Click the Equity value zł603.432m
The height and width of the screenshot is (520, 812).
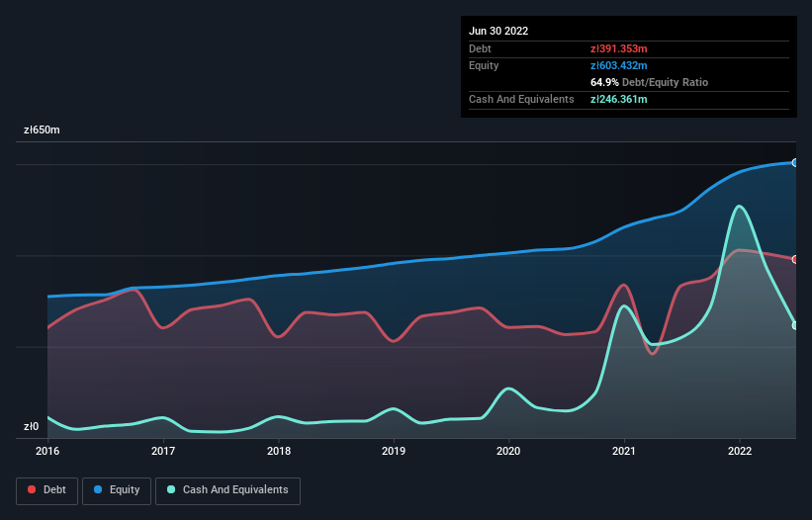(x=619, y=65)
